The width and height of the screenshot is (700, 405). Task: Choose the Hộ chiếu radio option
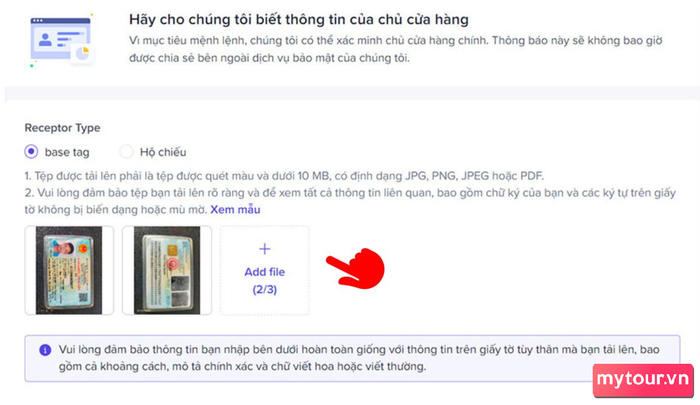(x=126, y=152)
